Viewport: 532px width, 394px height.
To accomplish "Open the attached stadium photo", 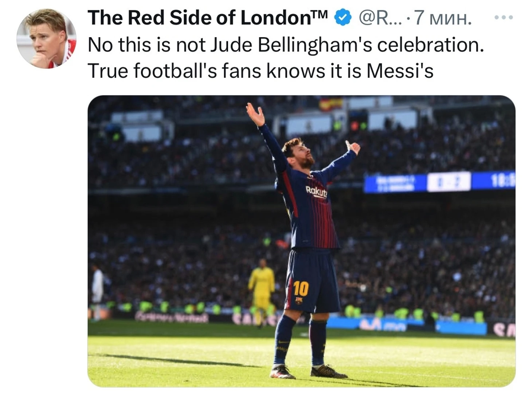I will [301, 241].
